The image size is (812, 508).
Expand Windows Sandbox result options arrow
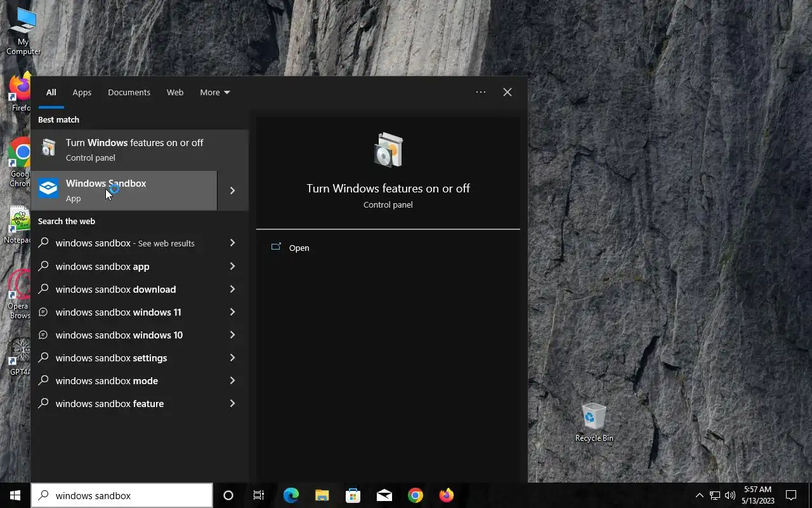click(x=233, y=190)
